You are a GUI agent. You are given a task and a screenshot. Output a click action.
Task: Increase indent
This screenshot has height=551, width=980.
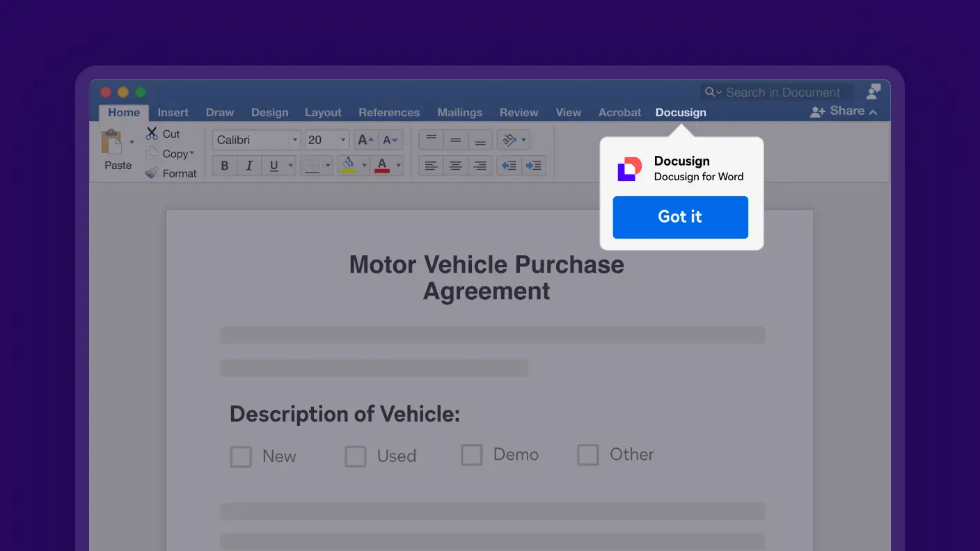(x=534, y=166)
